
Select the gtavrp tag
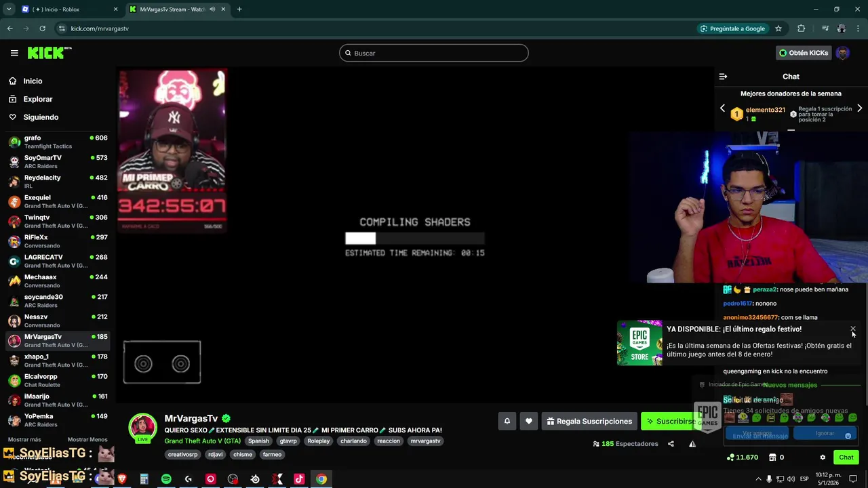point(288,441)
